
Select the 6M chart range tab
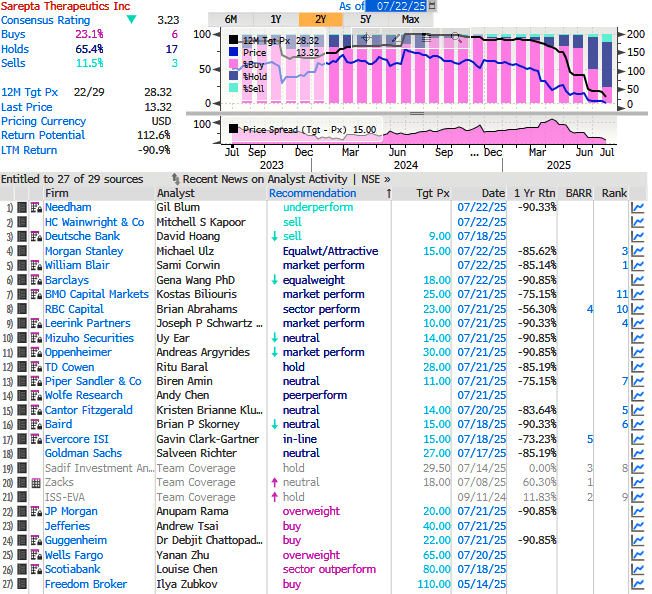tap(231, 19)
